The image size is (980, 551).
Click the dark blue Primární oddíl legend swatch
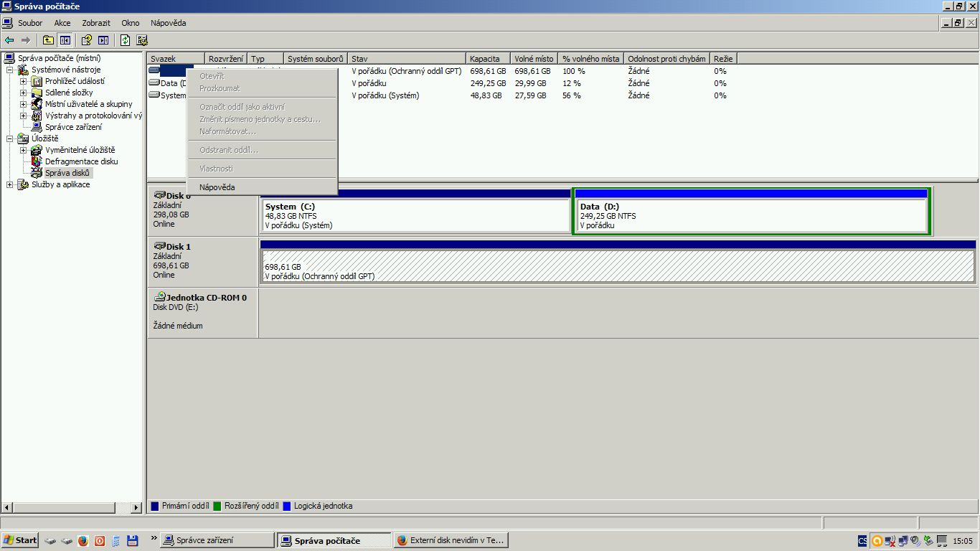155,506
